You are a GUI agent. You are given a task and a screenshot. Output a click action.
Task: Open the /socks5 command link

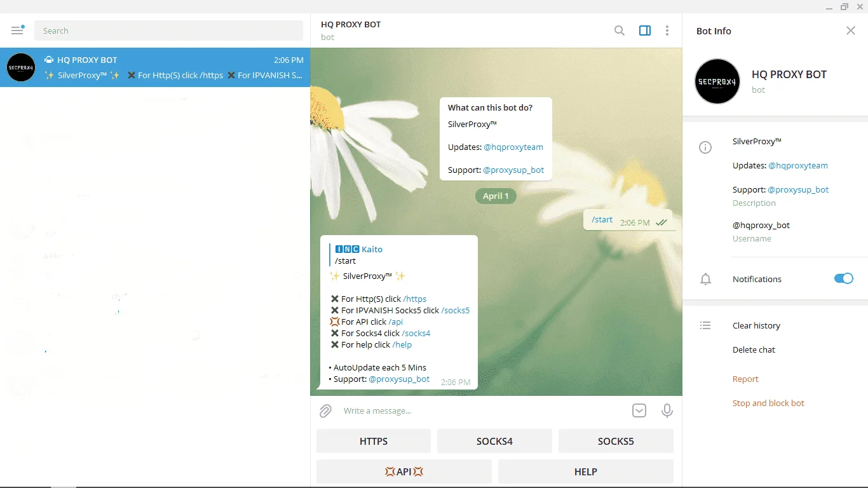(x=456, y=311)
